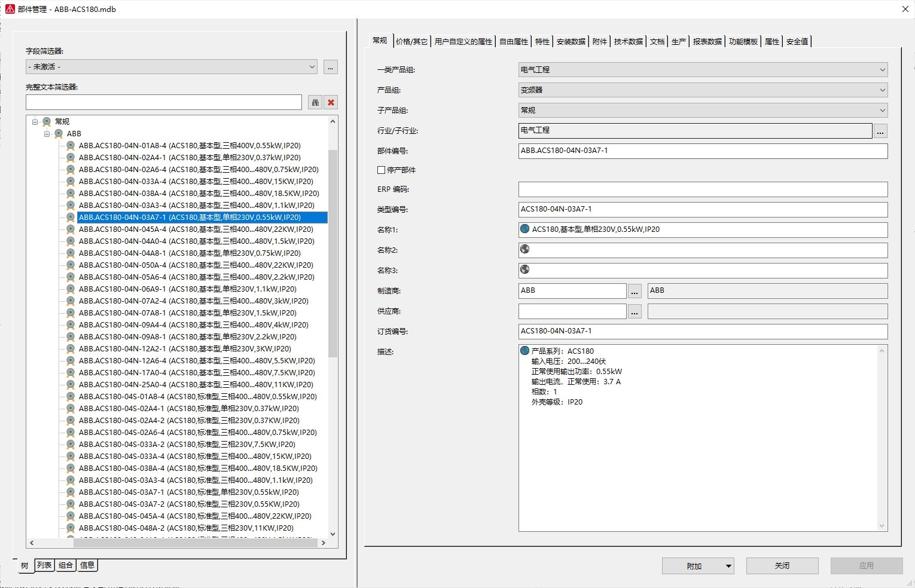Open the 产品组 dropdown showing 变频器

(x=703, y=90)
